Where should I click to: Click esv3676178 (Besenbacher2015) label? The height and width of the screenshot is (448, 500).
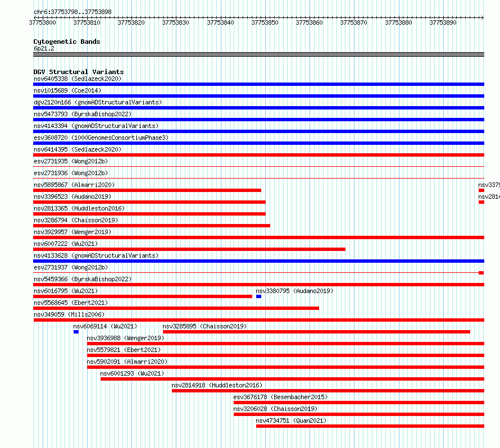pos(280,397)
